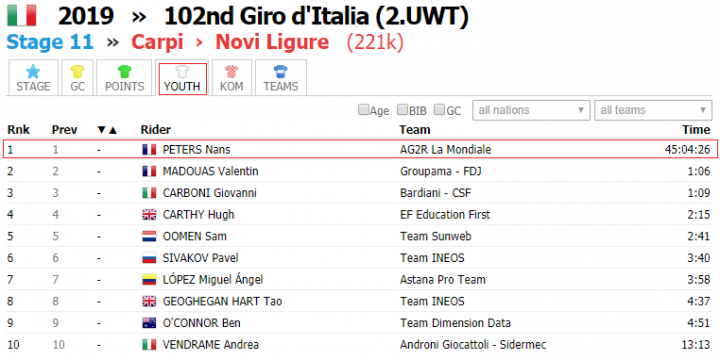
Task: Sort by the up/down arrows column header
Action: point(107,130)
